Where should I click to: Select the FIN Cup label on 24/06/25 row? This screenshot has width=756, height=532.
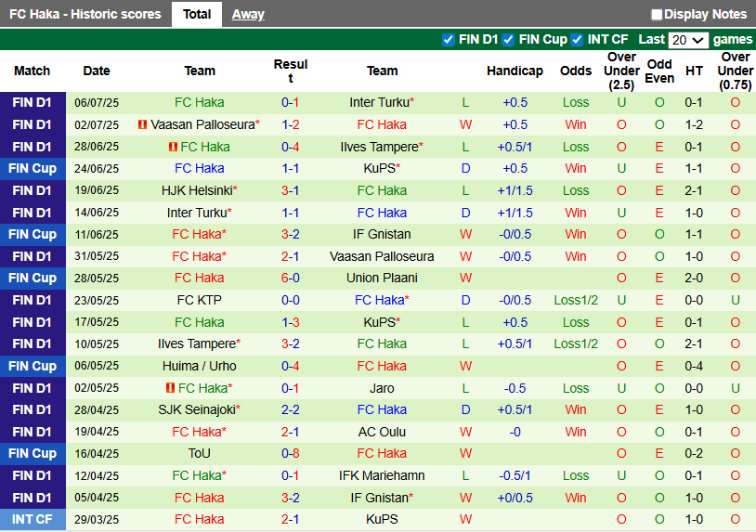point(33,169)
